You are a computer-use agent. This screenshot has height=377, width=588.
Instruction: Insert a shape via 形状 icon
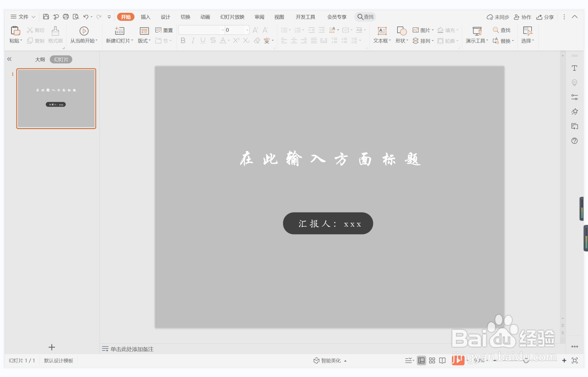tap(401, 35)
